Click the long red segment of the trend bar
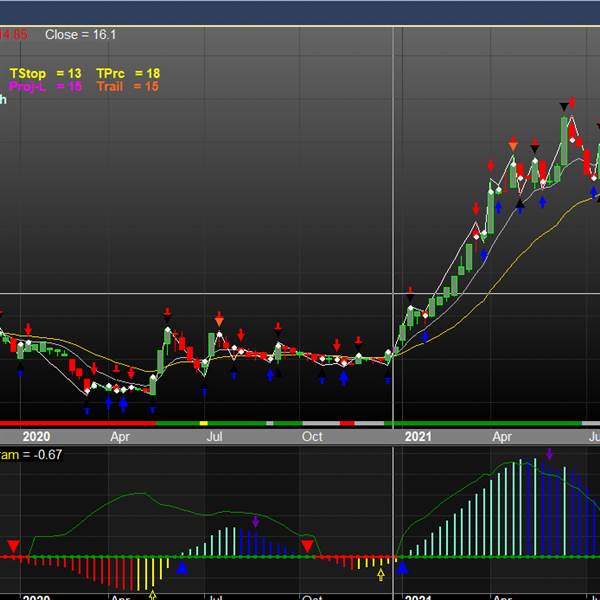The image size is (600, 600). (x=78, y=423)
